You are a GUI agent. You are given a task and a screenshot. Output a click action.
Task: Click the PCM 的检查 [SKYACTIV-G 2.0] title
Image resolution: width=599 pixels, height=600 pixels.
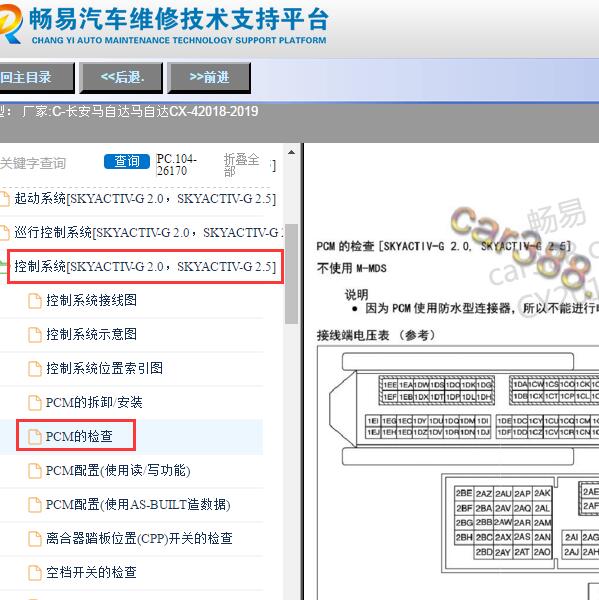[x=444, y=246]
